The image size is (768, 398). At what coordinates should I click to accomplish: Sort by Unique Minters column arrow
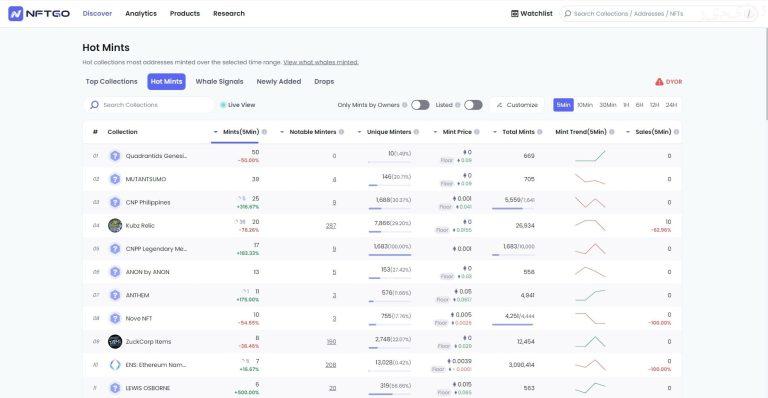359,132
